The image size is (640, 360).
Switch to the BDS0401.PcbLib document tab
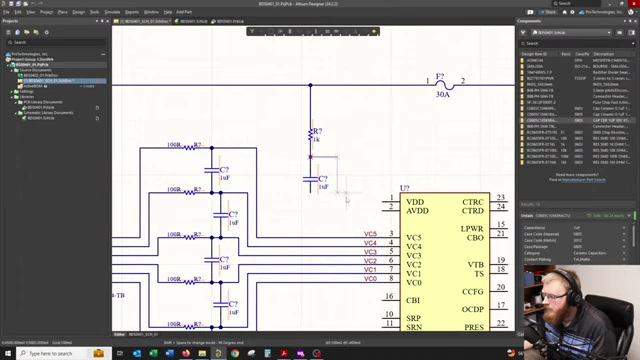pyautogui.click(x=228, y=21)
